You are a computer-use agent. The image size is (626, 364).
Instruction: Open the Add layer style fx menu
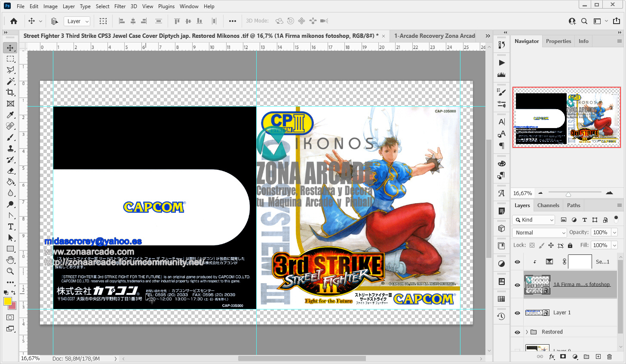click(551, 356)
